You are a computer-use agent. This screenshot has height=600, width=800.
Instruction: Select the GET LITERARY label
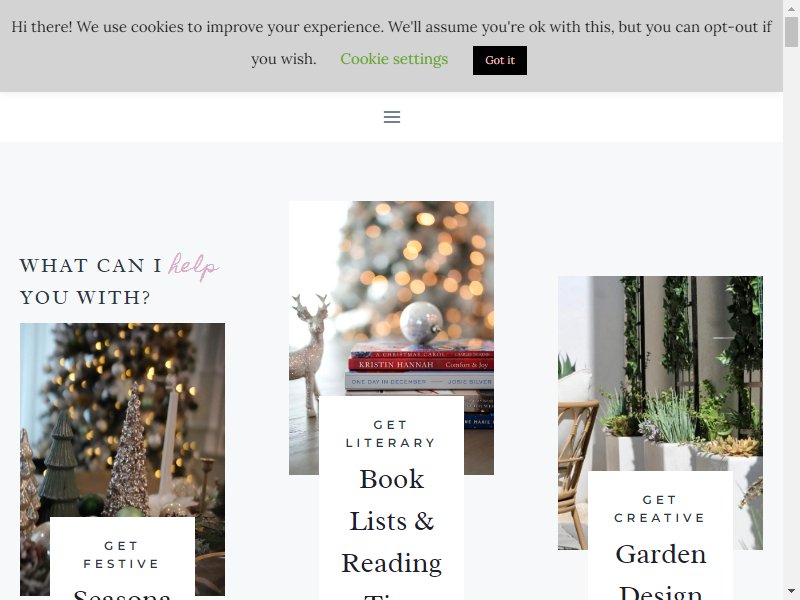pos(391,434)
